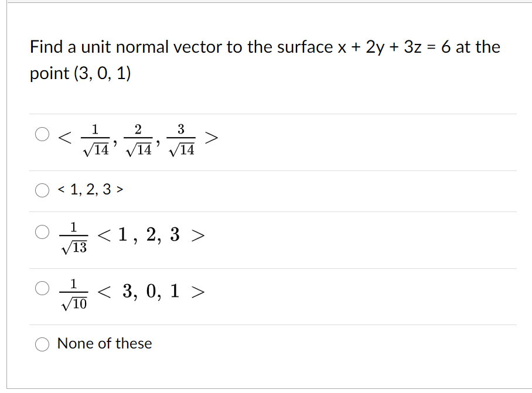Screen dimensions: 532x393
Task: Select the radio button for 1/√13 < 1, 2, 3 >
Action: tap(42, 232)
